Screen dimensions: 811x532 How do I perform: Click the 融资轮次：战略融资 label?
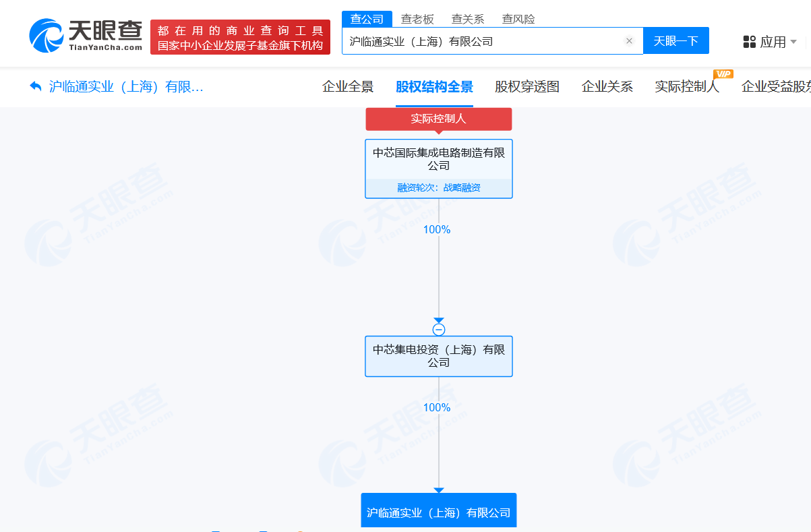[x=439, y=188]
